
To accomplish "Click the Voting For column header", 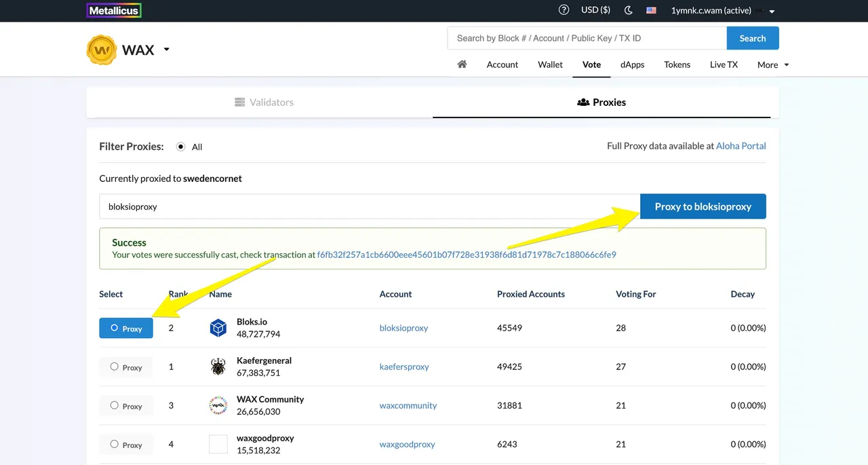I will tap(636, 294).
